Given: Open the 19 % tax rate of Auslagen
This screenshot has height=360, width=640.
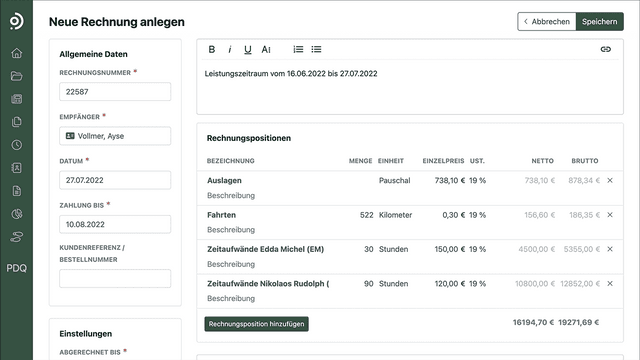Looking at the screenshot, I should (477, 180).
